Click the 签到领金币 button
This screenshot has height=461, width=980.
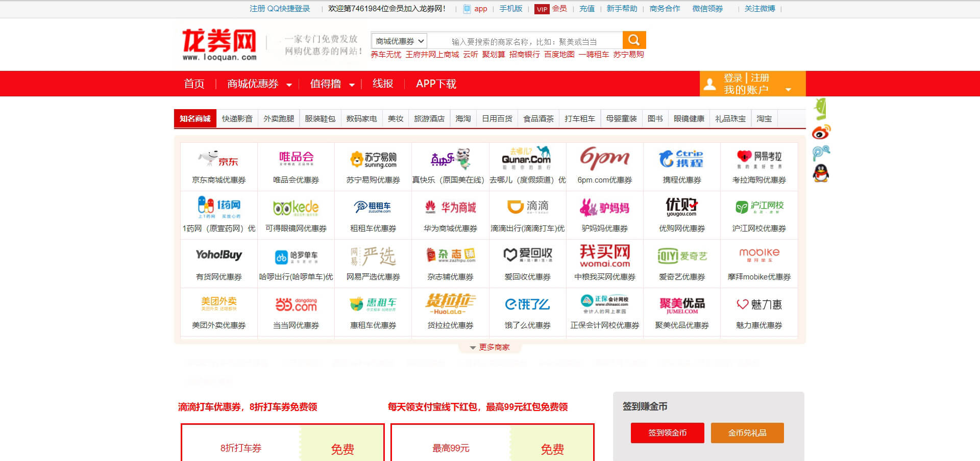667,433
